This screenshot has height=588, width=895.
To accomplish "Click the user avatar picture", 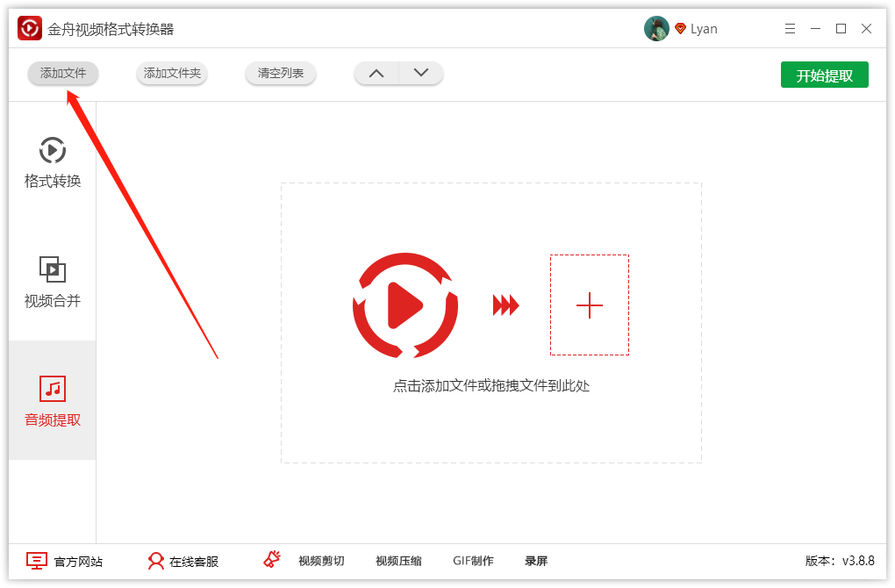I will coord(656,29).
